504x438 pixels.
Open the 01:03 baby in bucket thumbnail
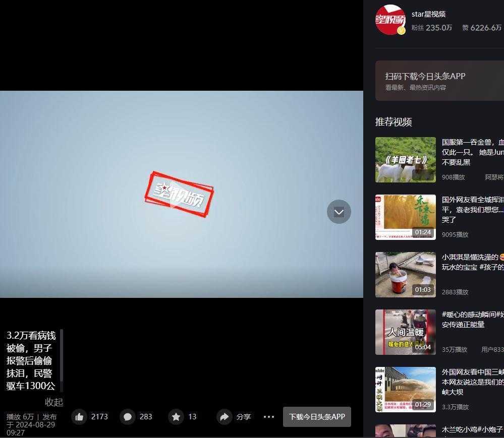405,275
